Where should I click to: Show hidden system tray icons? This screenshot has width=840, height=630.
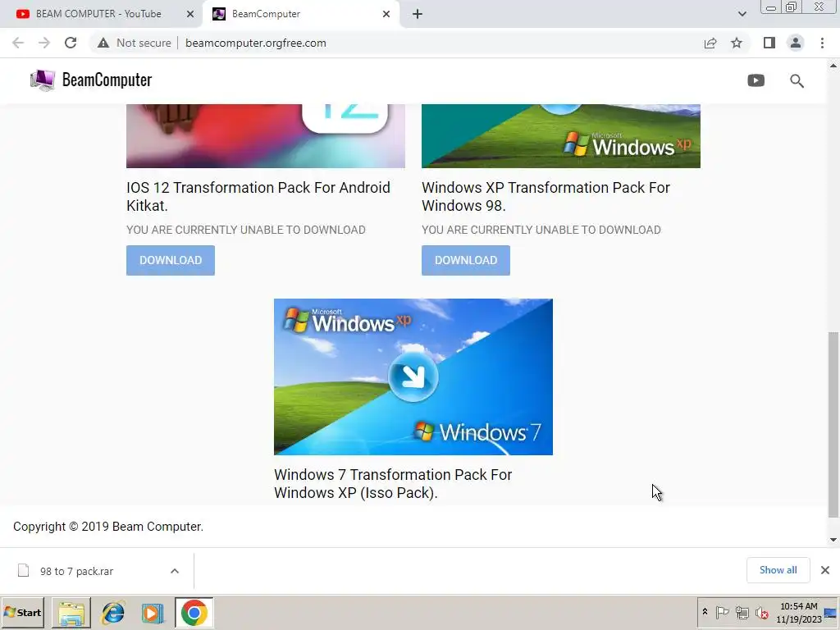pos(705,612)
